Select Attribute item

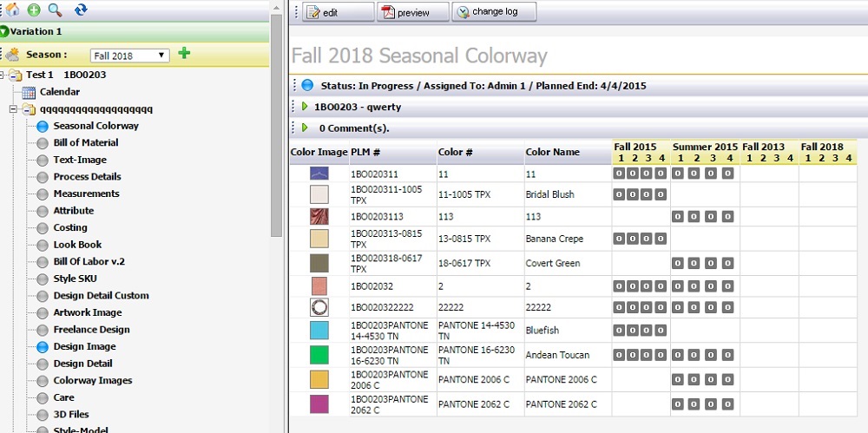coord(74,210)
